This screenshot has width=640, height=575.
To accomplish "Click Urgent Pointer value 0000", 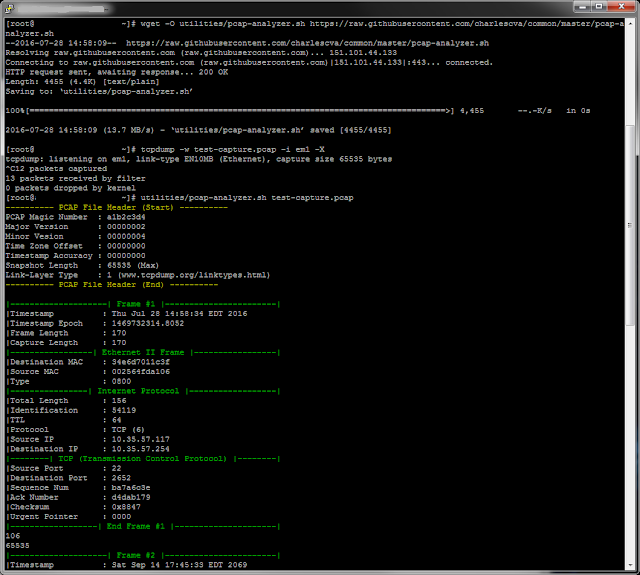I will pos(121,517).
